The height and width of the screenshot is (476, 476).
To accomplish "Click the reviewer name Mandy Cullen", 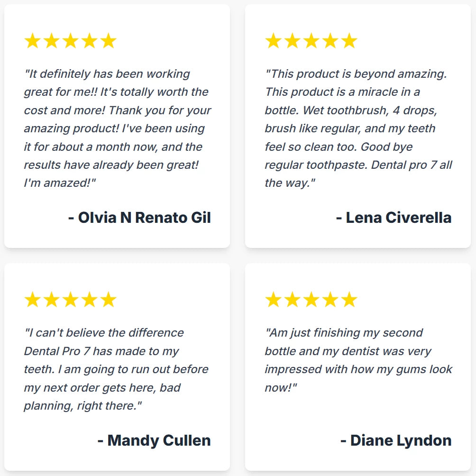I will (154, 440).
